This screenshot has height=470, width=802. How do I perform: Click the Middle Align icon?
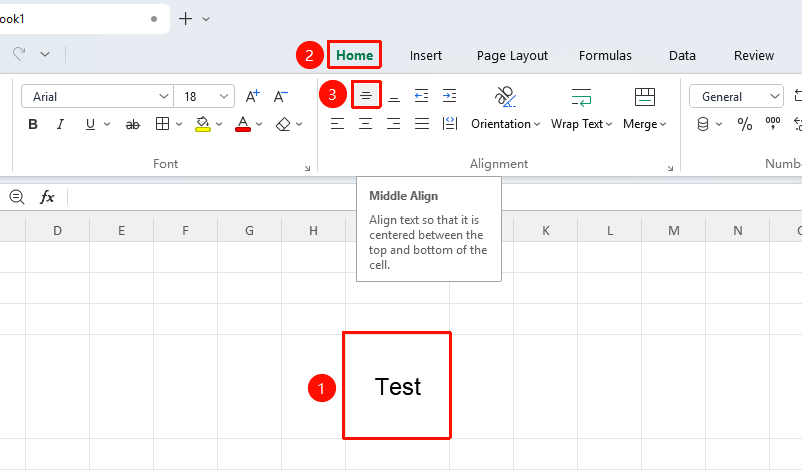pyautogui.click(x=366, y=96)
